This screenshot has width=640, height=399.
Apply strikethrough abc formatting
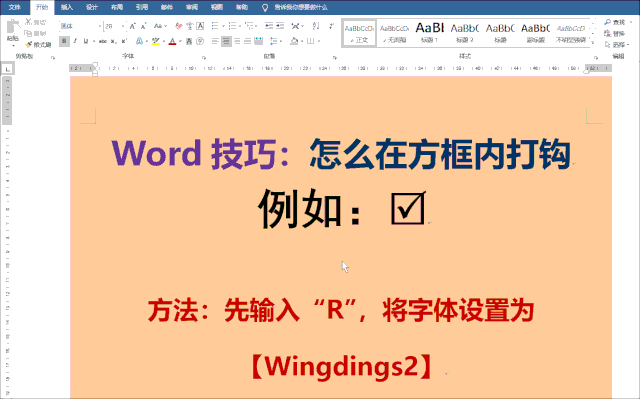click(103, 41)
